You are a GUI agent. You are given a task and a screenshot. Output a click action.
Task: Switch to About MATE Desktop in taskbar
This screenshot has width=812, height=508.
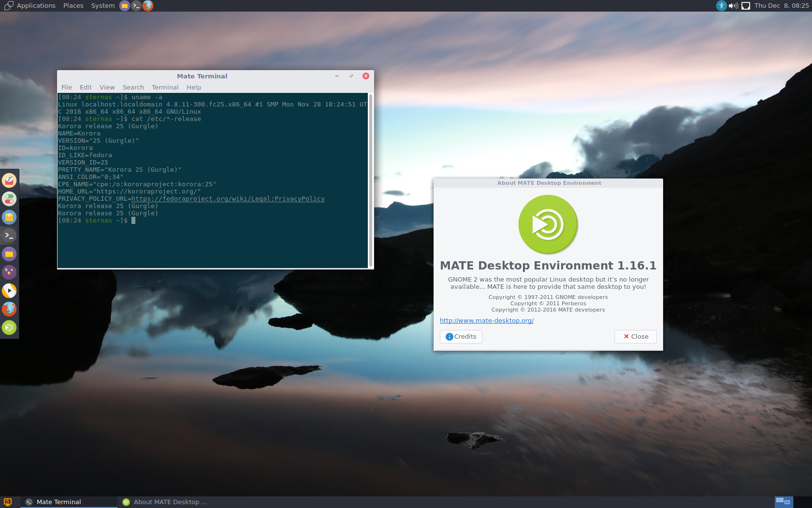pyautogui.click(x=165, y=502)
